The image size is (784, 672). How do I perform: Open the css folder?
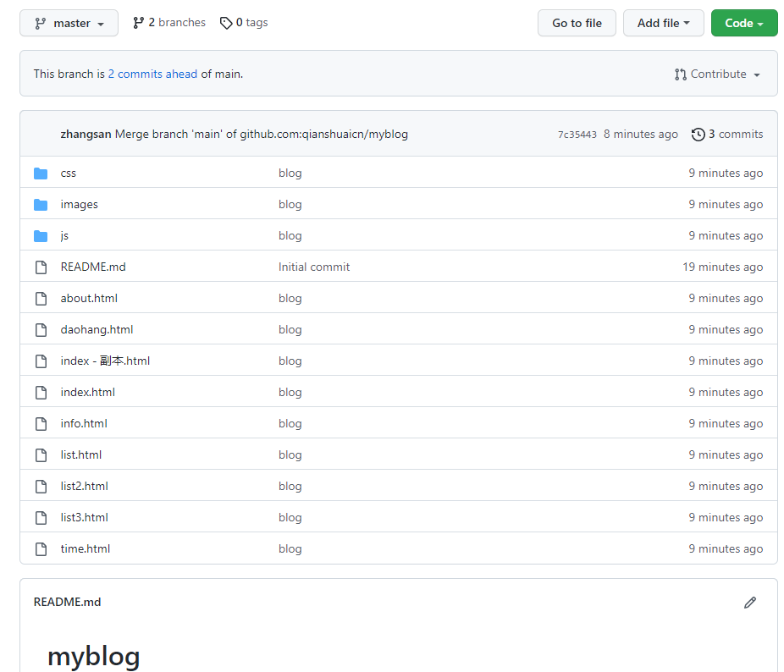(x=68, y=173)
